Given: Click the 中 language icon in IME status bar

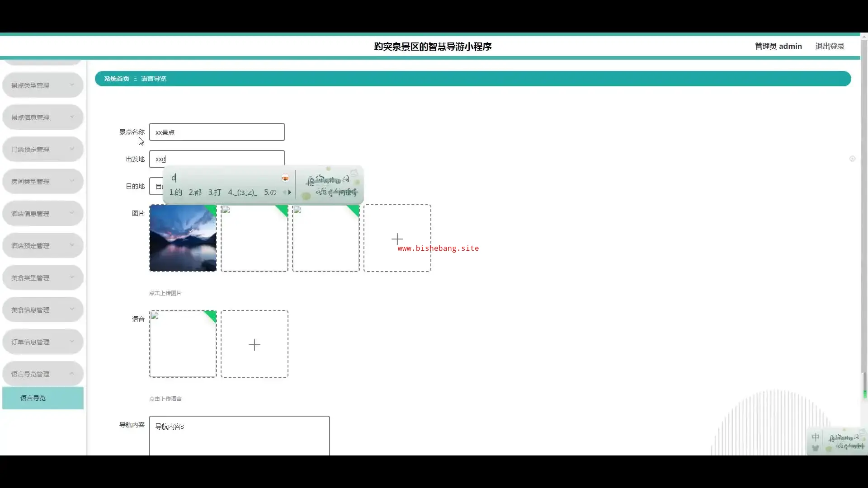Looking at the screenshot, I should tap(815, 437).
